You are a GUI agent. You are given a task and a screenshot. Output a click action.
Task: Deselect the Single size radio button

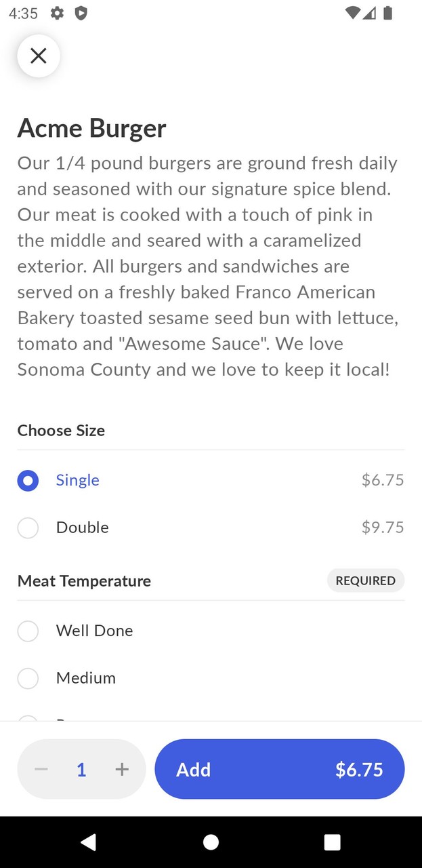(28, 480)
